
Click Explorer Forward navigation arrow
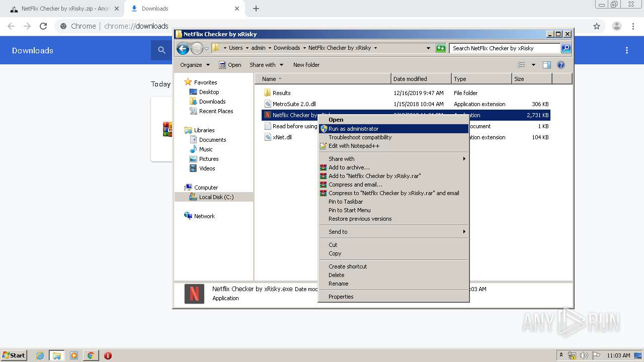click(x=197, y=48)
